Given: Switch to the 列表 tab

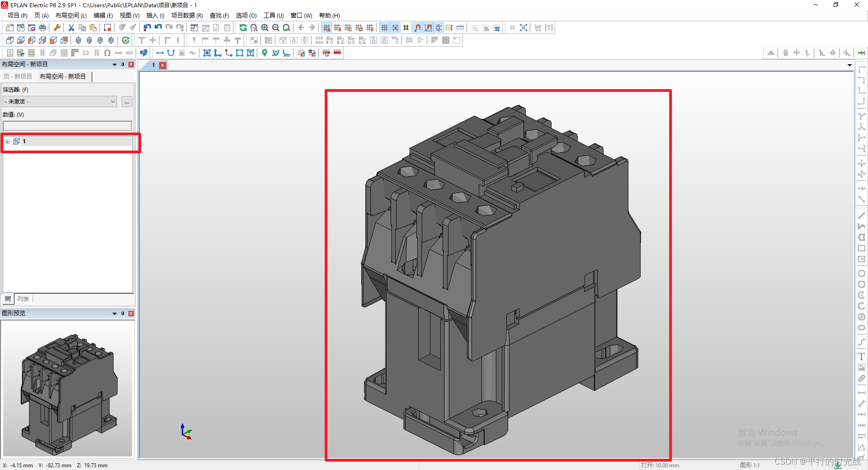Looking at the screenshot, I should coord(23,299).
